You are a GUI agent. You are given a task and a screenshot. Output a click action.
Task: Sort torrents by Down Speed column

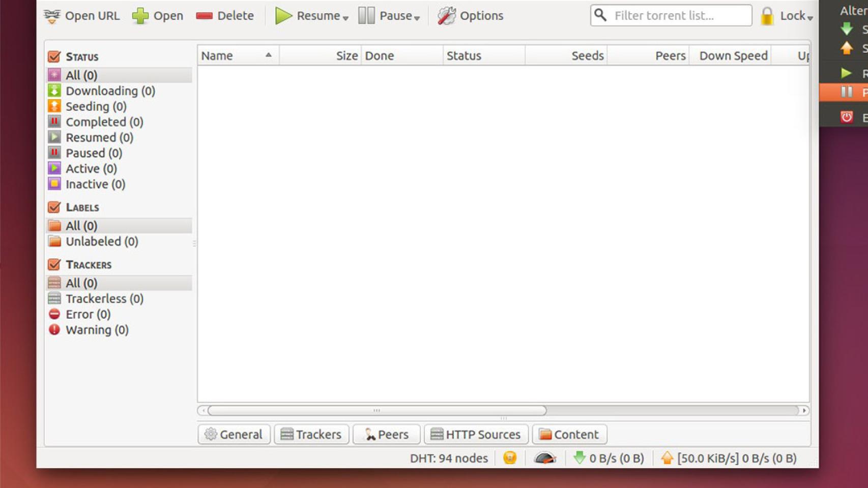pyautogui.click(x=732, y=55)
